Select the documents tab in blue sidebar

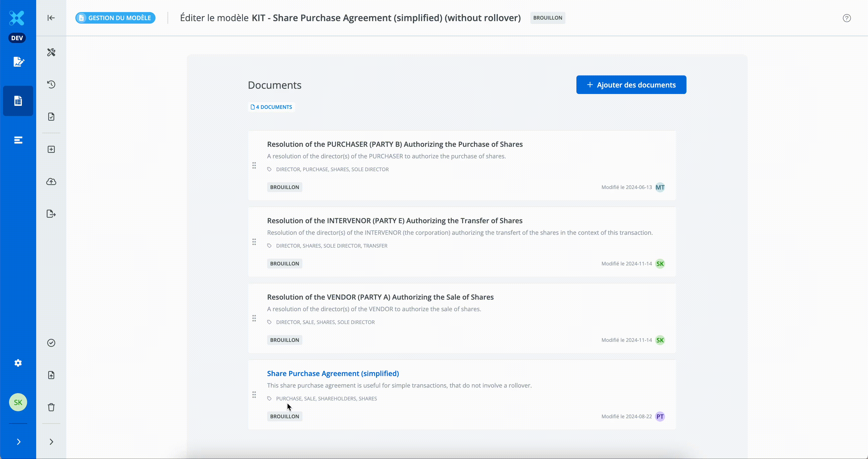click(x=18, y=101)
